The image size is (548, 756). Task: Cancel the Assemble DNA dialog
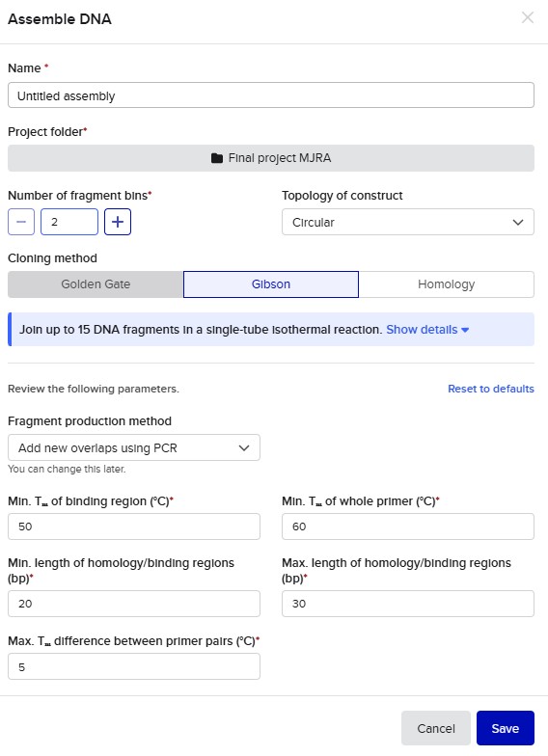[x=436, y=728]
